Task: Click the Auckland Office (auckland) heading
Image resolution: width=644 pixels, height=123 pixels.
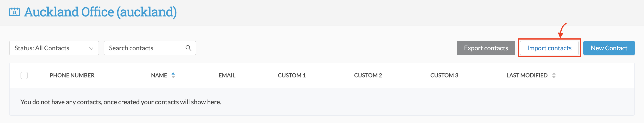Action: [x=100, y=12]
